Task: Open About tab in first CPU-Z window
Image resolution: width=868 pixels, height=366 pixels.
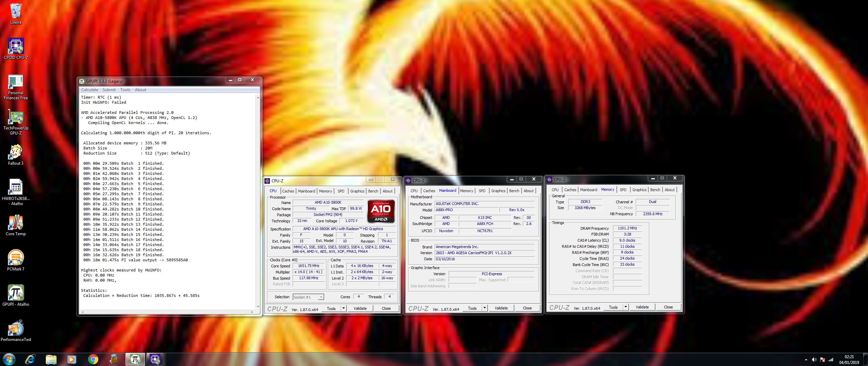Action: click(388, 191)
